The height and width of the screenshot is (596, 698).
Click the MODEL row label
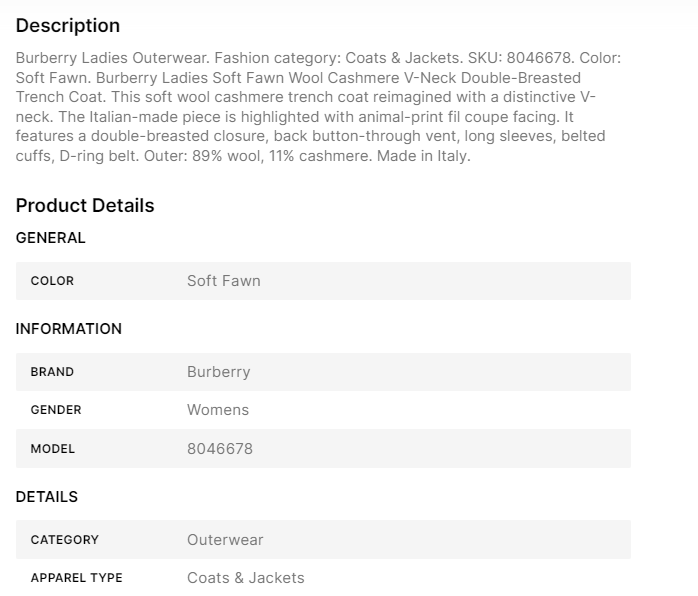[x=53, y=449]
